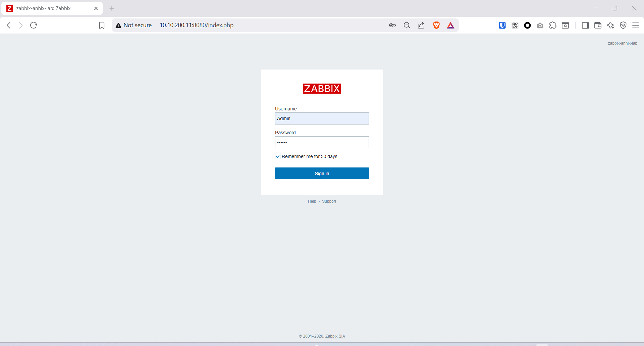Image resolution: width=644 pixels, height=346 pixels.
Task: Uncheck Remember me for 30 days
Action: point(278,156)
